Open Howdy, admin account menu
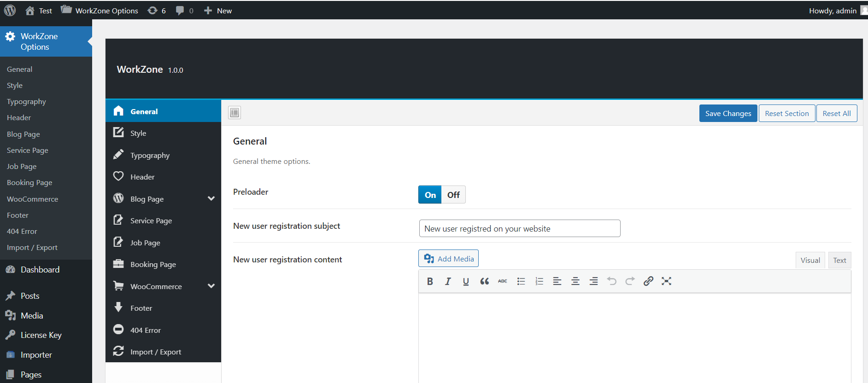The width and height of the screenshot is (868, 383). point(837,11)
